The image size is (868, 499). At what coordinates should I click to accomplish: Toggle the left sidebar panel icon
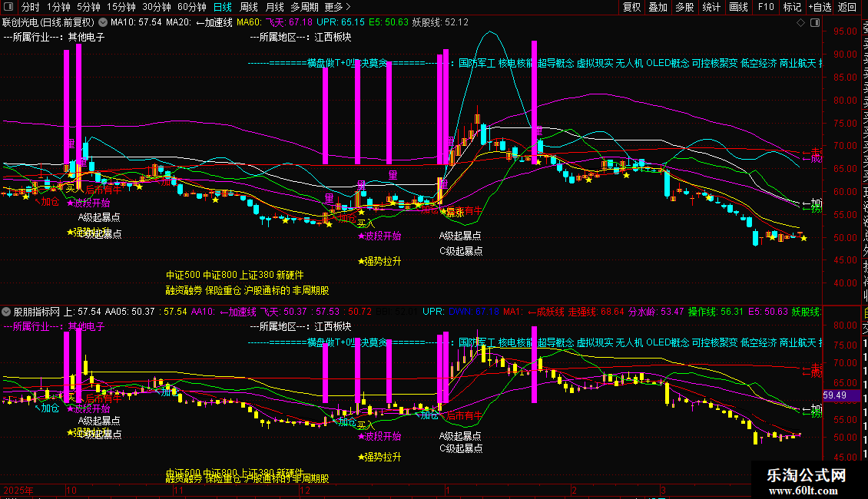coord(8,7)
